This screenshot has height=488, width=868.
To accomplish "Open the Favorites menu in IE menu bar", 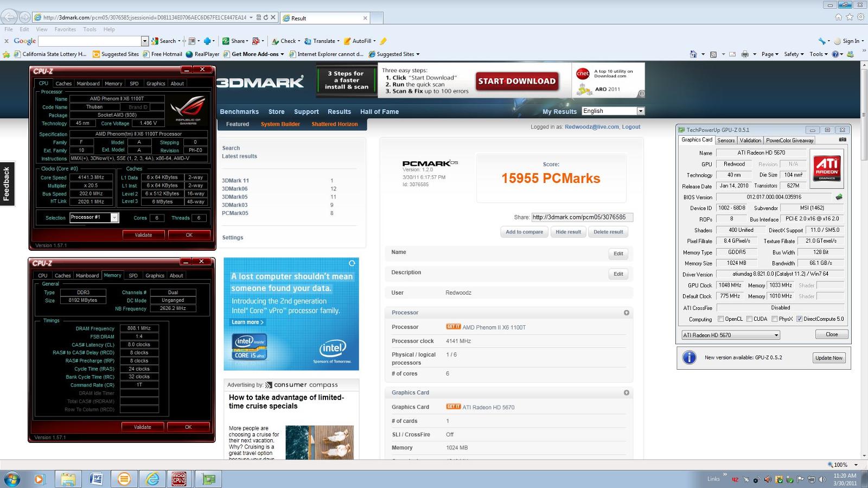I will (65, 29).
